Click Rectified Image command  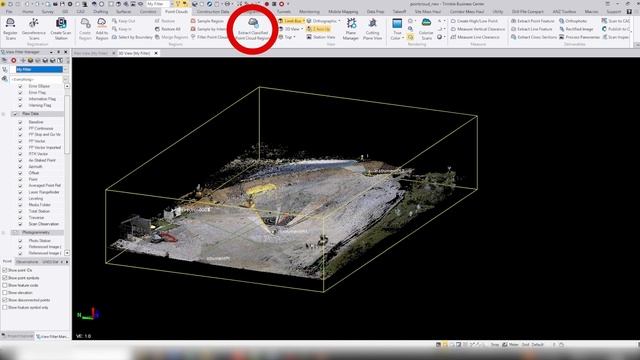coord(576,29)
